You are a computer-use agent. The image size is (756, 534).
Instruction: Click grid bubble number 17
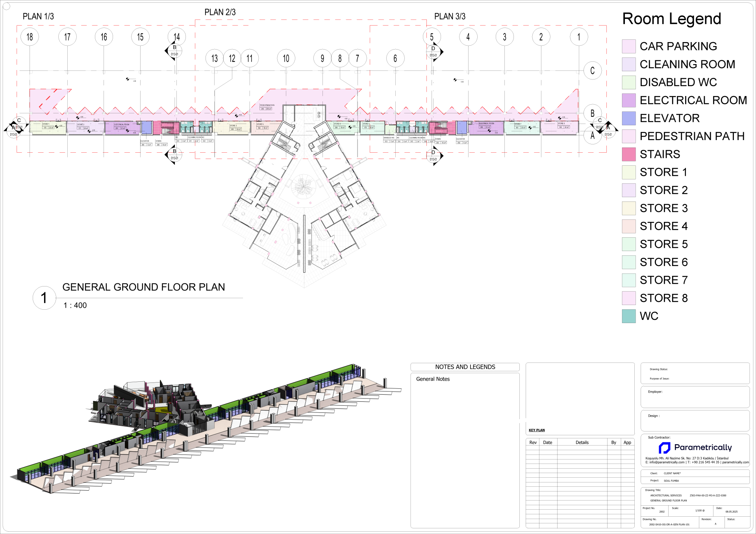(67, 37)
